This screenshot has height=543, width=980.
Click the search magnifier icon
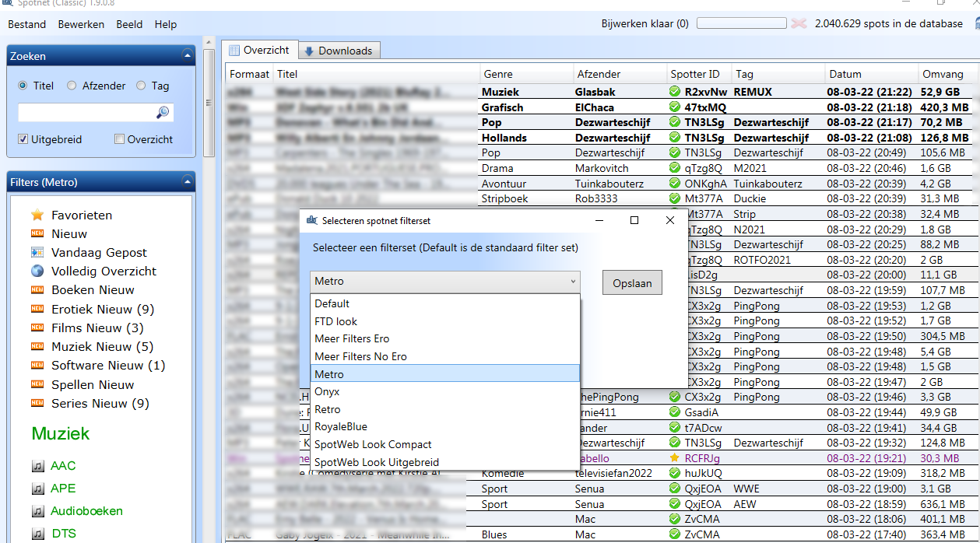point(162,113)
